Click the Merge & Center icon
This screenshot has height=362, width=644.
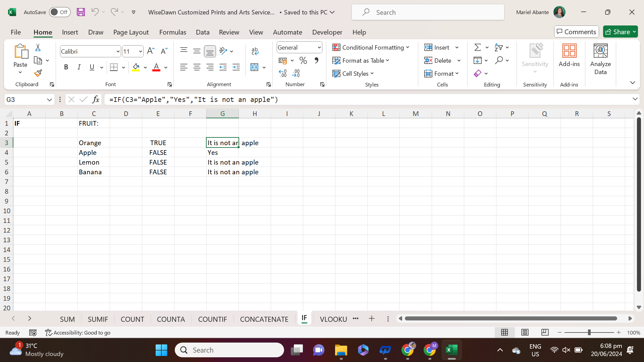(x=255, y=67)
